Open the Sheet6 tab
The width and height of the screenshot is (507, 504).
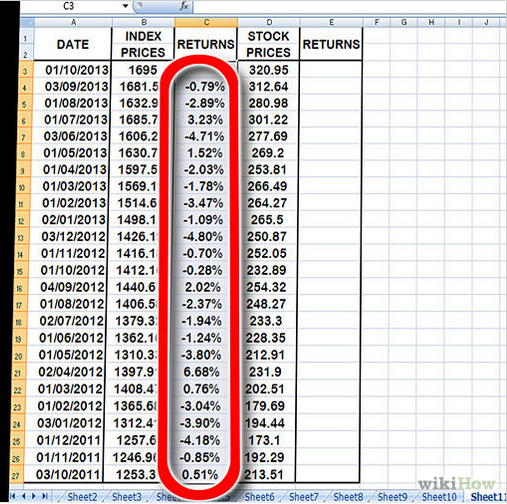260,497
